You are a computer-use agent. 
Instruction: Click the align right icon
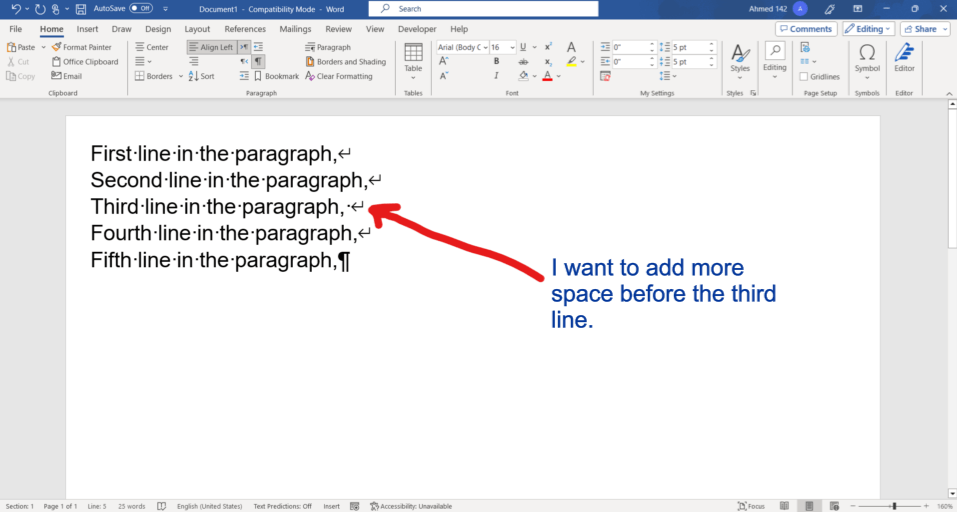193,62
